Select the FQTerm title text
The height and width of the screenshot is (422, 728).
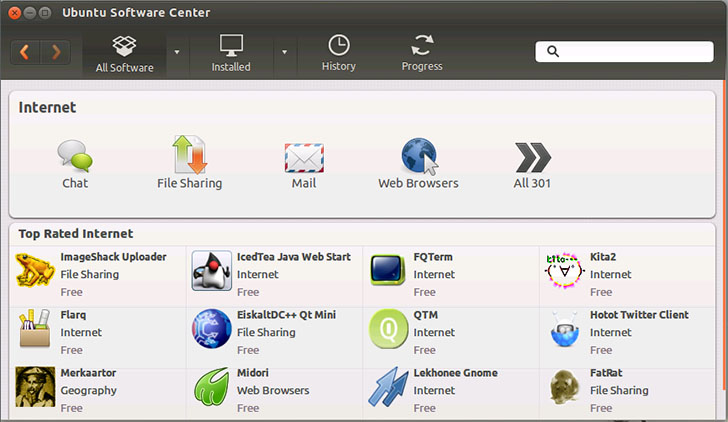(x=433, y=257)
